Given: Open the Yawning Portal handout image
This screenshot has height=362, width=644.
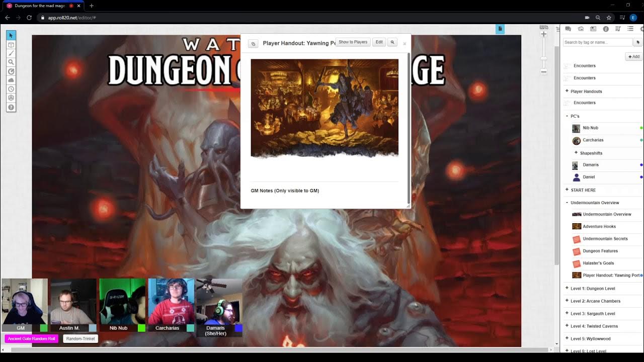Looking at the screenshot, I should tap(325, 108).
